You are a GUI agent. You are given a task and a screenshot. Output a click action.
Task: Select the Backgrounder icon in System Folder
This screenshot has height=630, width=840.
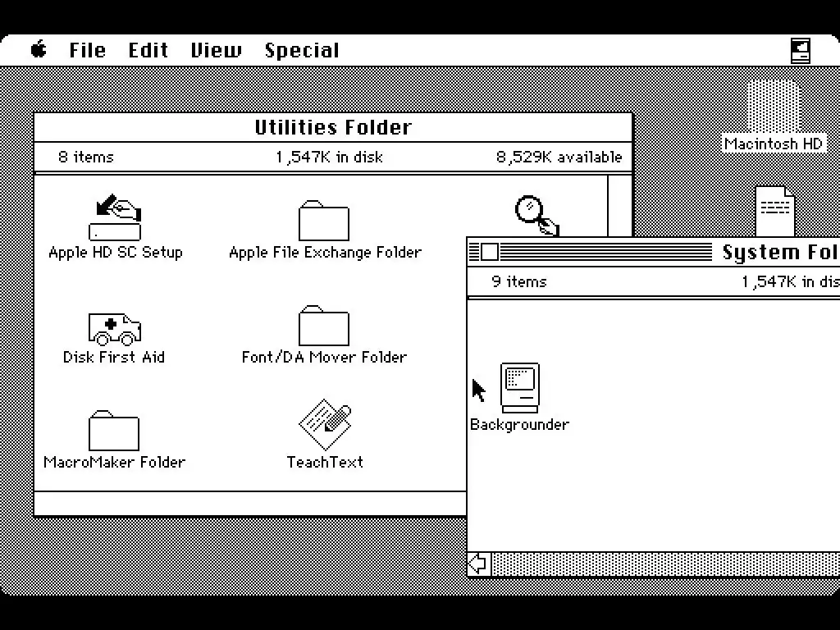point(519,388)
